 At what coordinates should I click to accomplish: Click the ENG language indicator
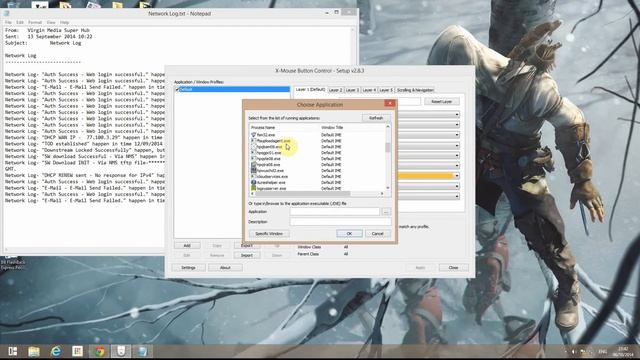coord(602,351)
